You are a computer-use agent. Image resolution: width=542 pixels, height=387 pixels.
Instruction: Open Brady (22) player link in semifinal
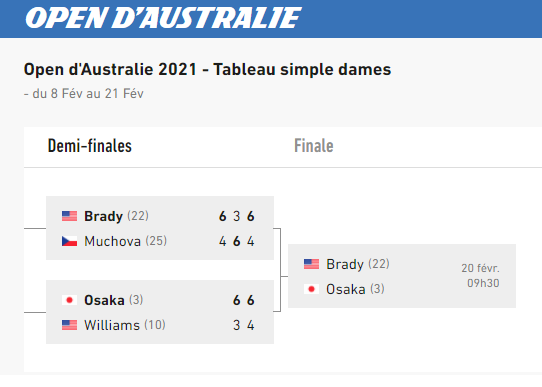116,216
